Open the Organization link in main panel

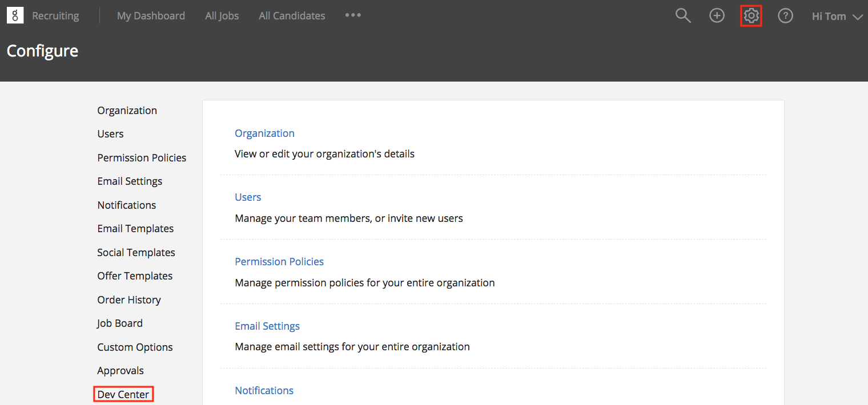point(264,133)
